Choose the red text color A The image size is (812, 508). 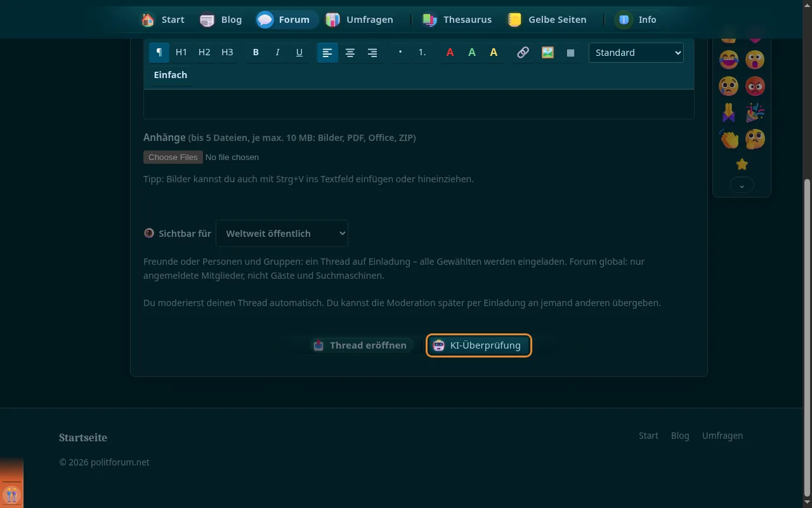pos(450,53)
